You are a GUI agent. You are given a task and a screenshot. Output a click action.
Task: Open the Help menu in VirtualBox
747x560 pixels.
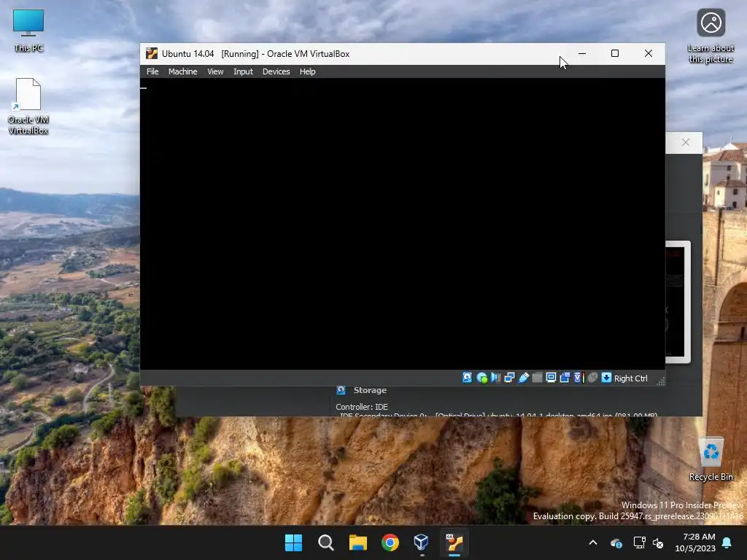point(307,71)
